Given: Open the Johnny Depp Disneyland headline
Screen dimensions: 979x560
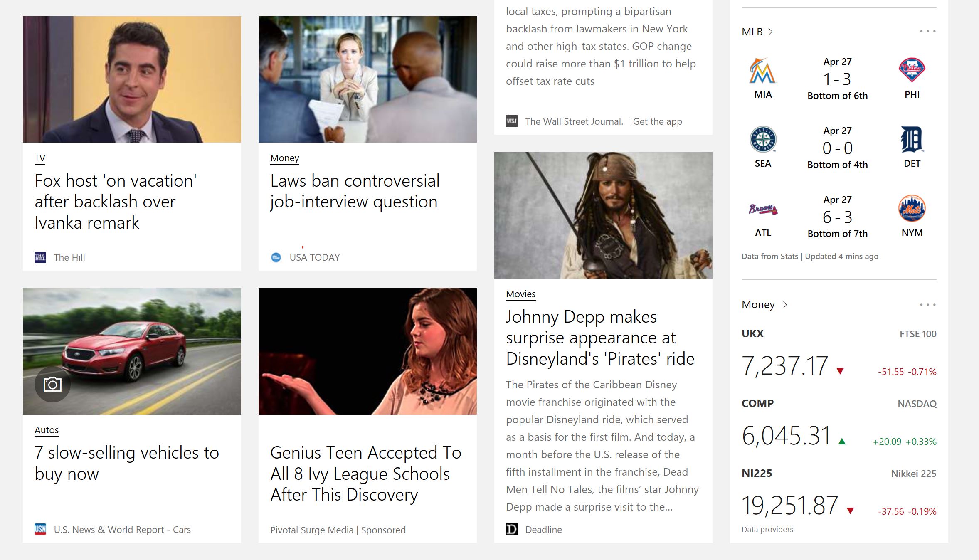Looking at the screenshot, I should pyautogui.click(x=600, y=338).
